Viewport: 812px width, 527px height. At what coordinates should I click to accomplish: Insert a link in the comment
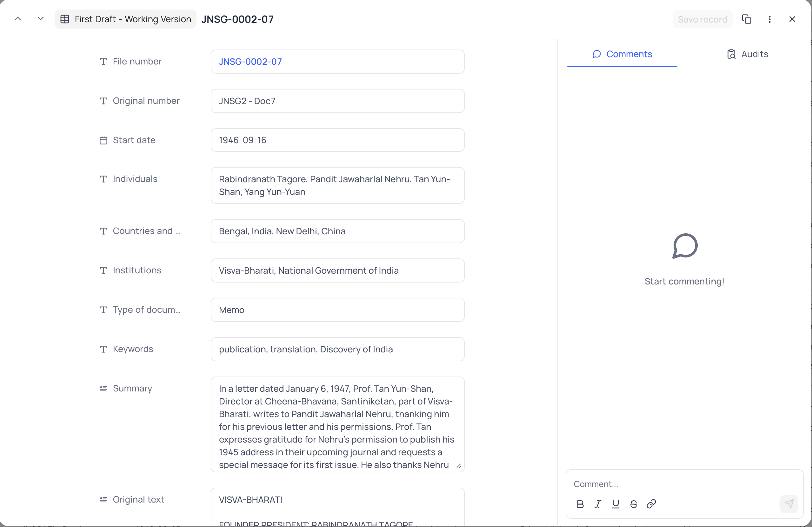[x=651, y=504]
